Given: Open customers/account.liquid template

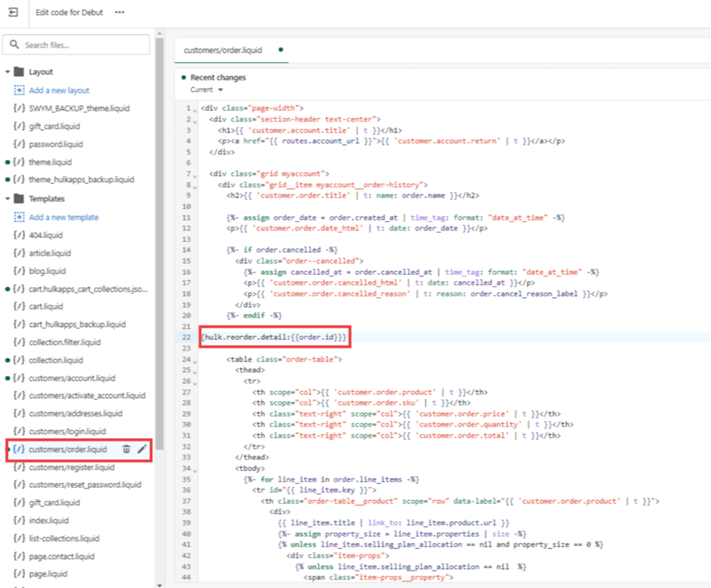Looking at the screenshot, I should coord(72,377).
